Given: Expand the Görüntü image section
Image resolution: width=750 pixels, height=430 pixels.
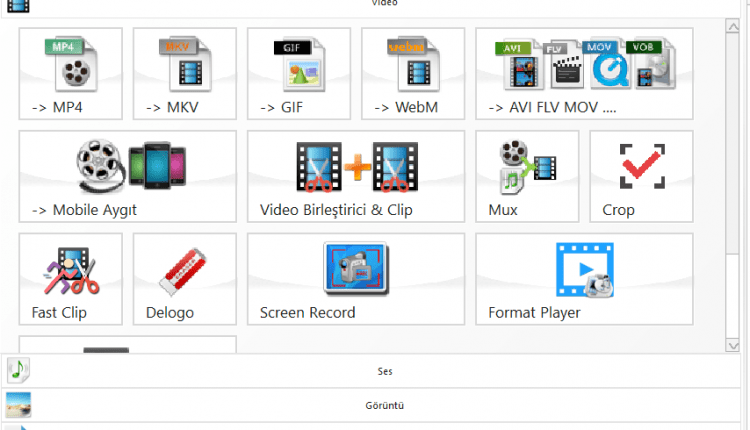Looking at the screenshot, I should pos(384,405).
